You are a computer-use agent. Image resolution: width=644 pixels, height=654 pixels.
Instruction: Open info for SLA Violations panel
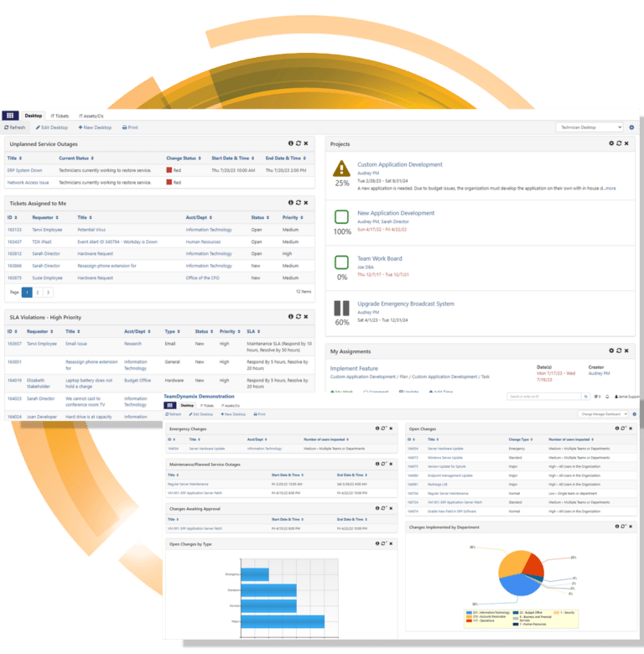pyautogui.click(x=290, y=317)
